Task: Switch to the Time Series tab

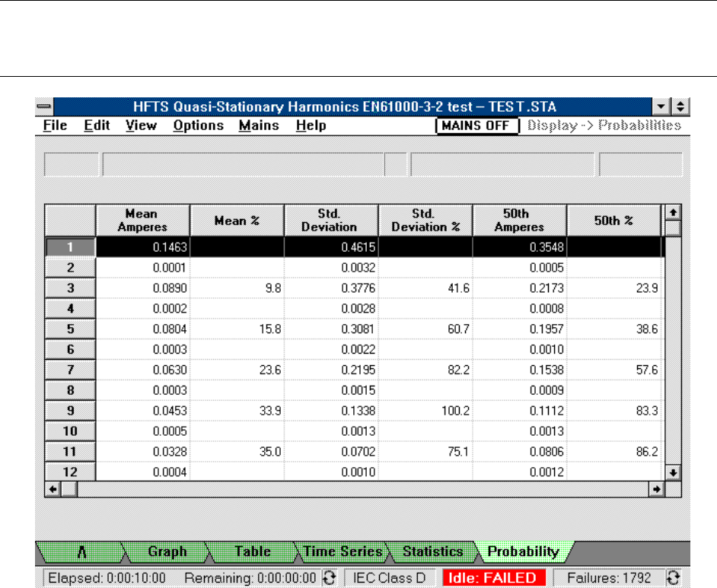Action: coord(343,551)
